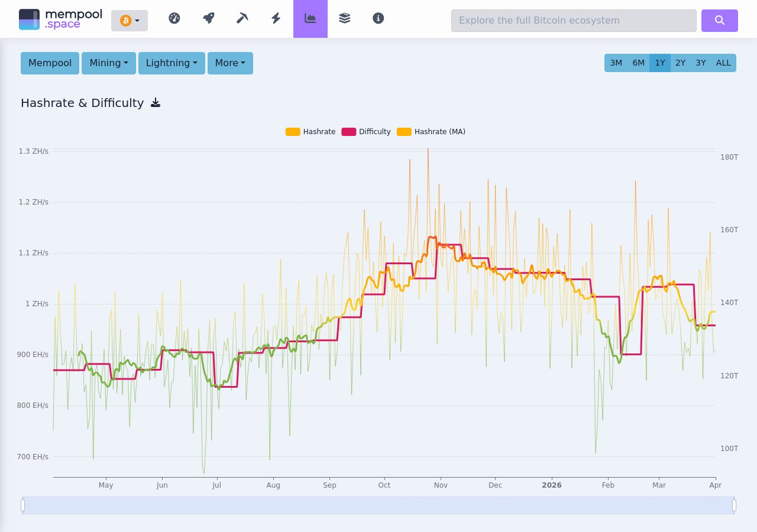
Task: Click the graphs chart icon
Action: tap(310, 18)
